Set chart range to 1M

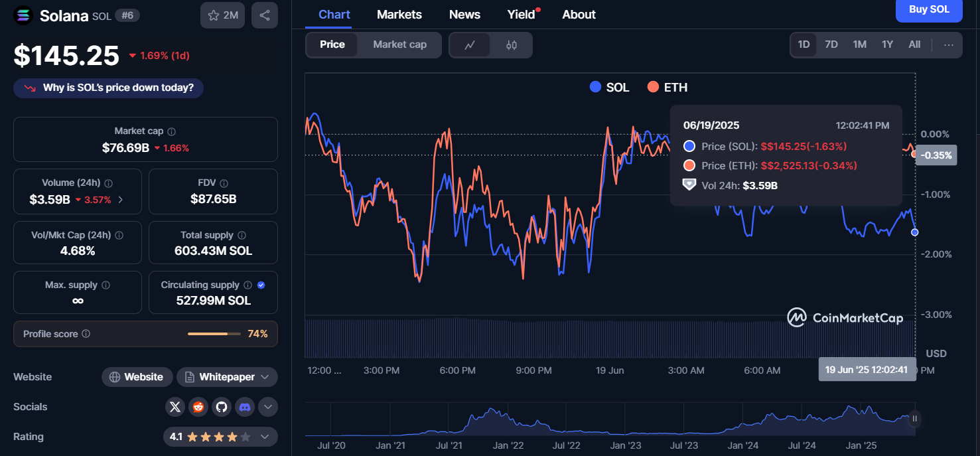tap(860, 44)
